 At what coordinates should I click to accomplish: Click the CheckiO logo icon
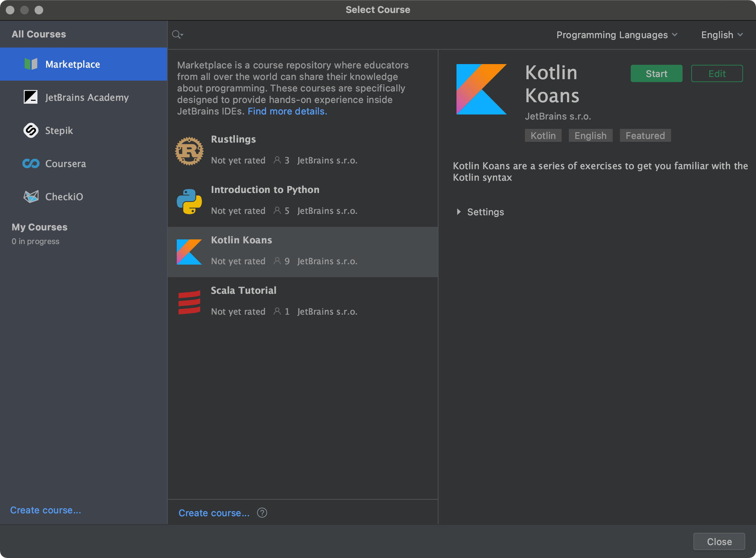point(31,197)
